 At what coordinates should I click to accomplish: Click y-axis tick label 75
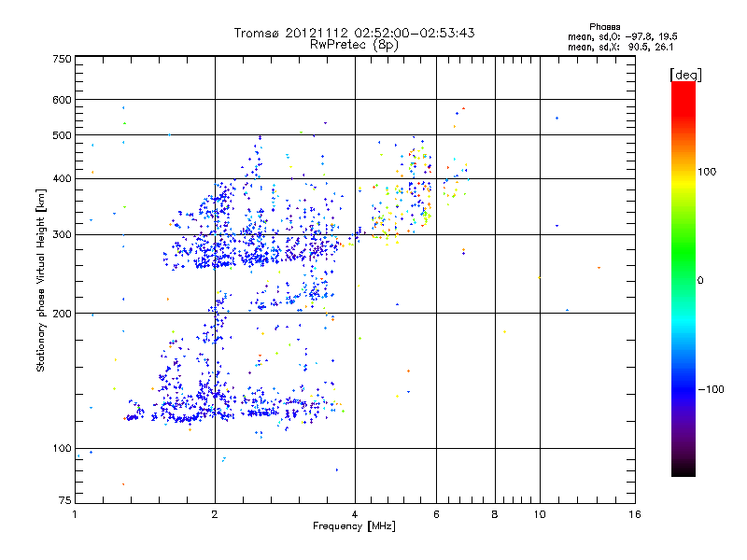pyautogui.click(x=65, y=500)
